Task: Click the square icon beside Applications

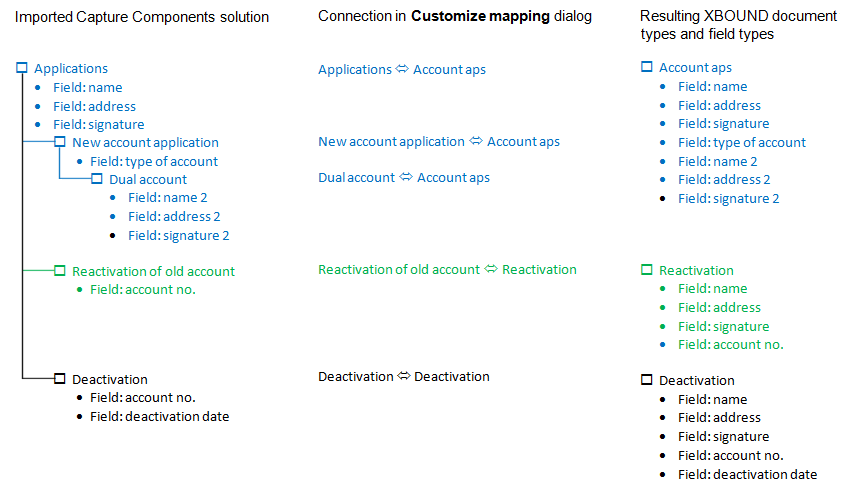Action: click(22, 69)
